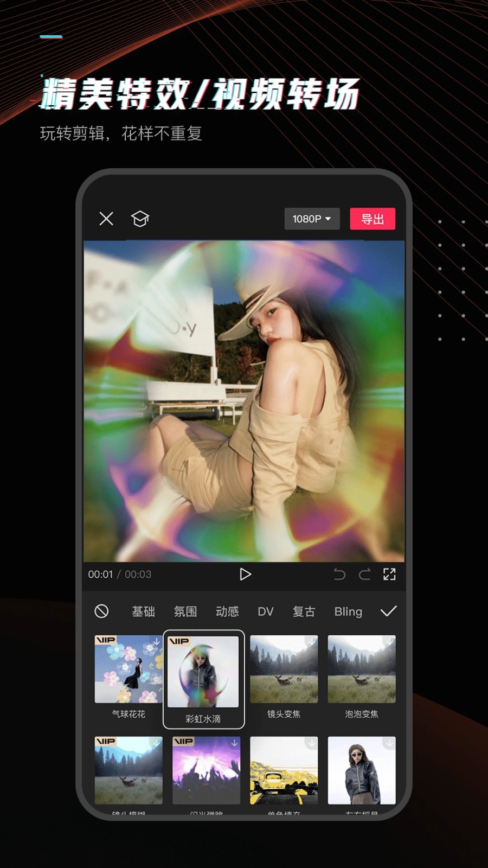Viewport: 488px width, 868px height.
Task: Click the redo arrow icon
Action: pos(364,574)
